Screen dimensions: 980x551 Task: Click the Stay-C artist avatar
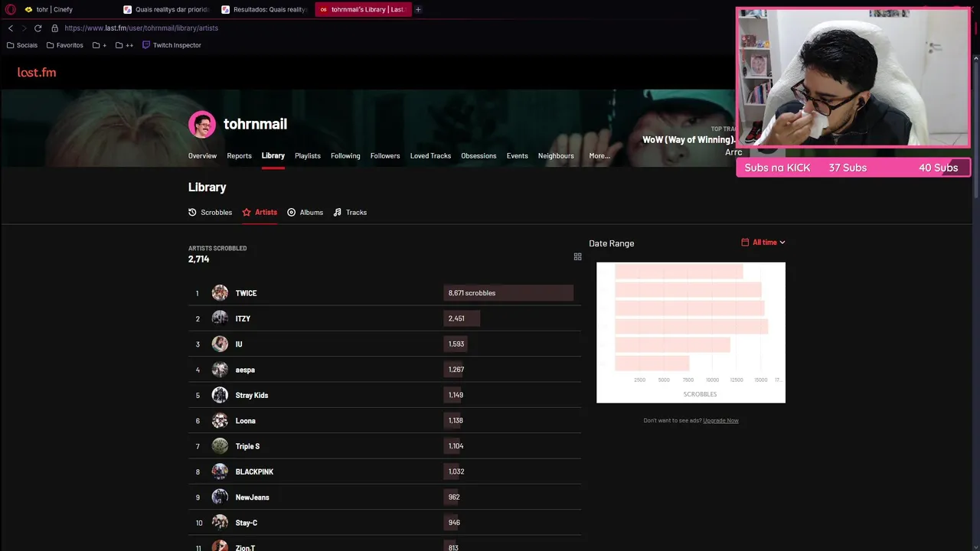click(220, 523)
